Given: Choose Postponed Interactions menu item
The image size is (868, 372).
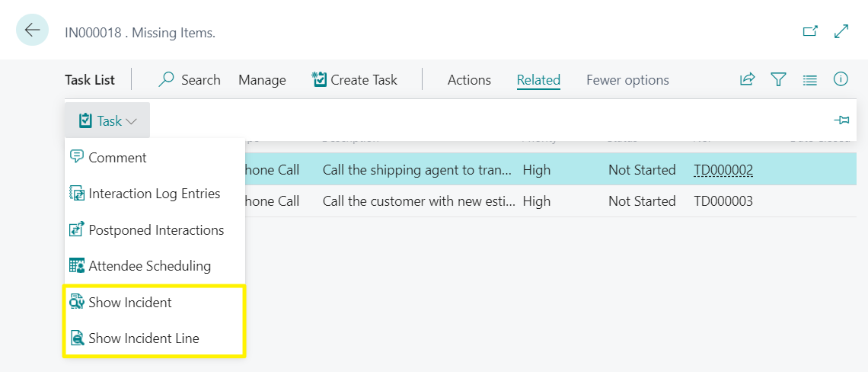Looking at the screenshot, I should (155, 229).
